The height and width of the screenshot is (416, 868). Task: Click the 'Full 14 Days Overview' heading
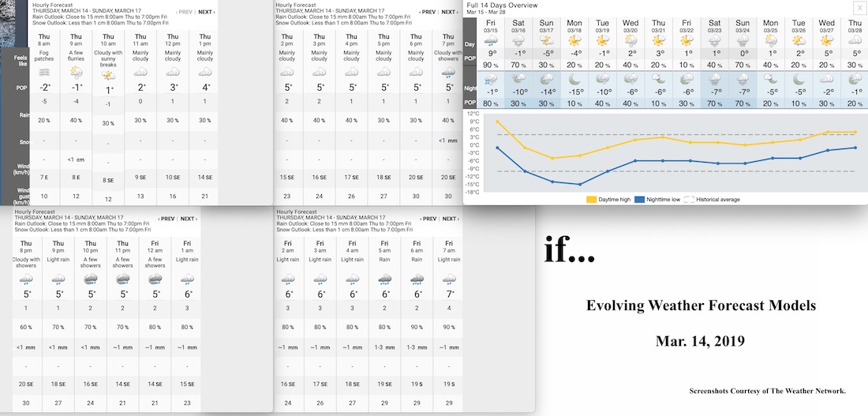(502, 5)
